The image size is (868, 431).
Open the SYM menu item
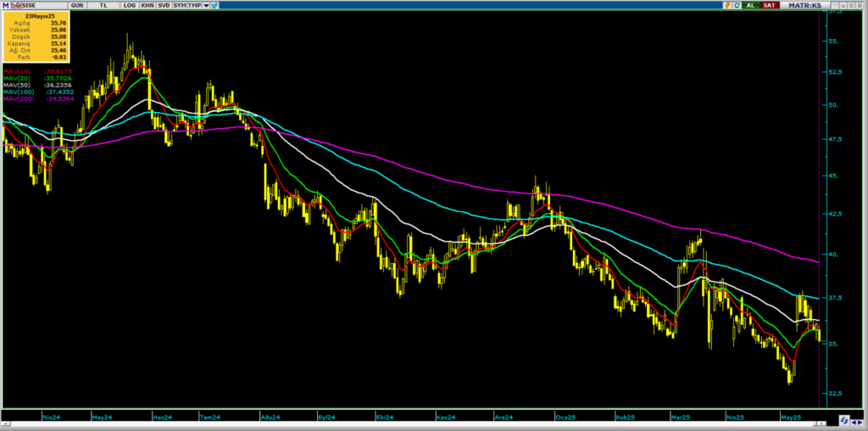180,5
